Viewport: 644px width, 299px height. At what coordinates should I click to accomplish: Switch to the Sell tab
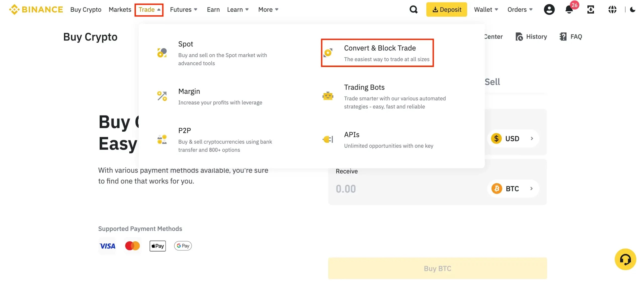click(492, 81)
